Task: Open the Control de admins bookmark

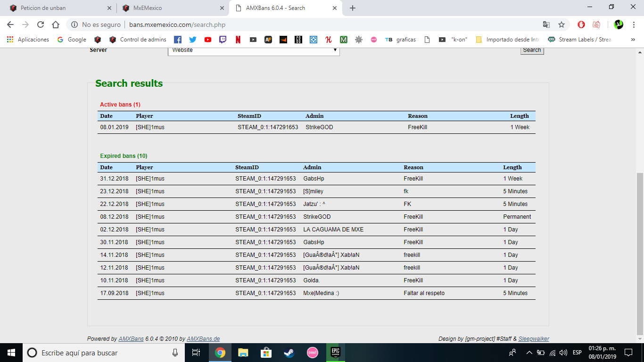Action: coord(138,40)
